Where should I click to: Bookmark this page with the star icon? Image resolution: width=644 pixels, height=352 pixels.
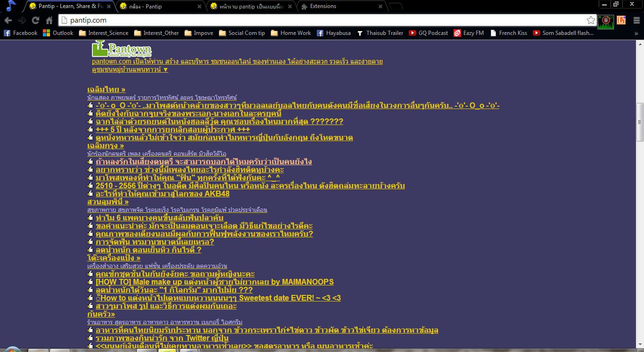[x=591, y=20]
